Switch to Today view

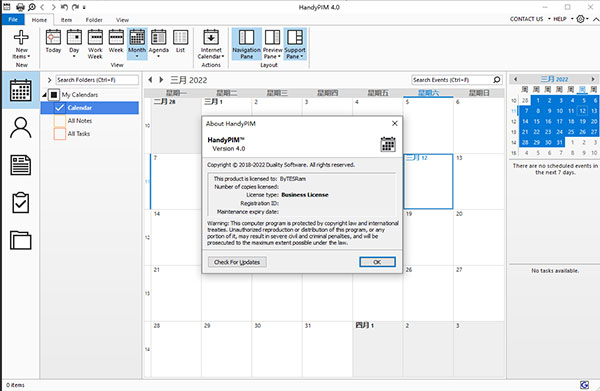tap(53, 41)
